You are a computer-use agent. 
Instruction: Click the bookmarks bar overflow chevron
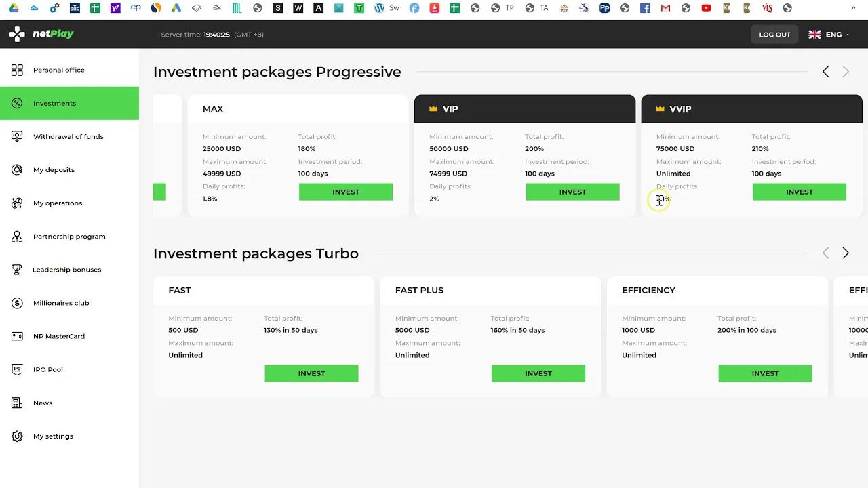point(854,8)
